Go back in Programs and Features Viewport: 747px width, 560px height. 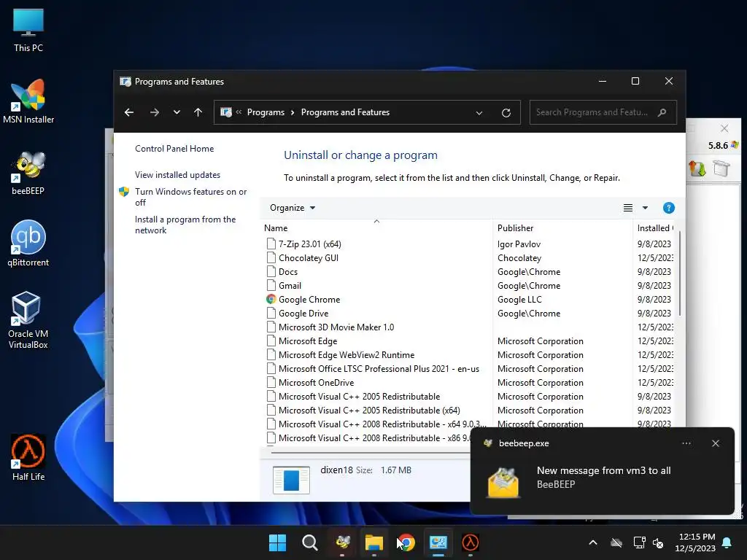[x=129, y=112]
